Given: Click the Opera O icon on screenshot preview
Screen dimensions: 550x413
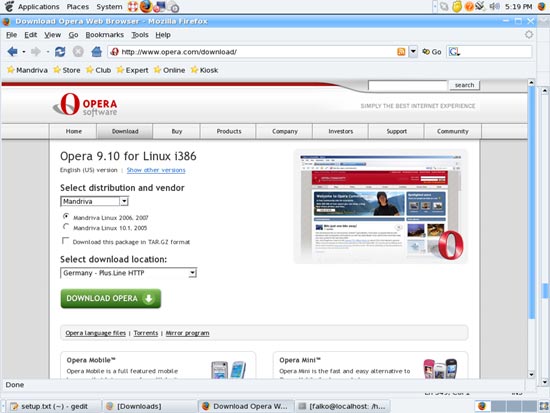Looking at the screenshot, I should [x=451, y=245].
